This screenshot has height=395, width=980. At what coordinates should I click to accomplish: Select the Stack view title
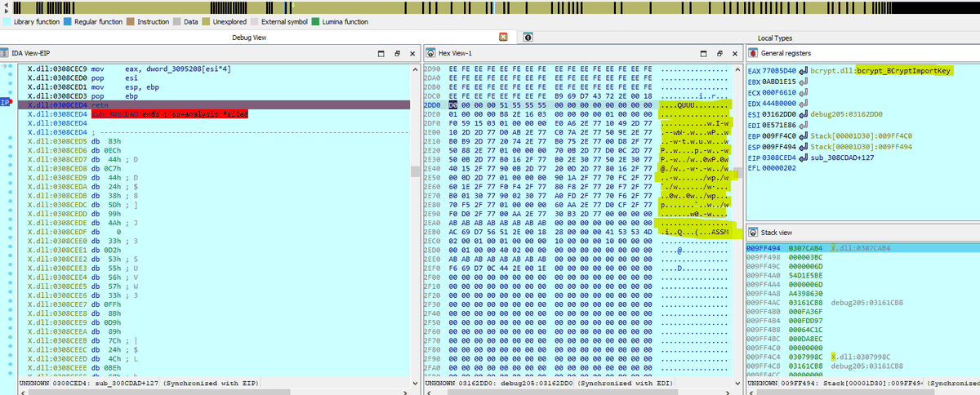[x=777, y=233]
